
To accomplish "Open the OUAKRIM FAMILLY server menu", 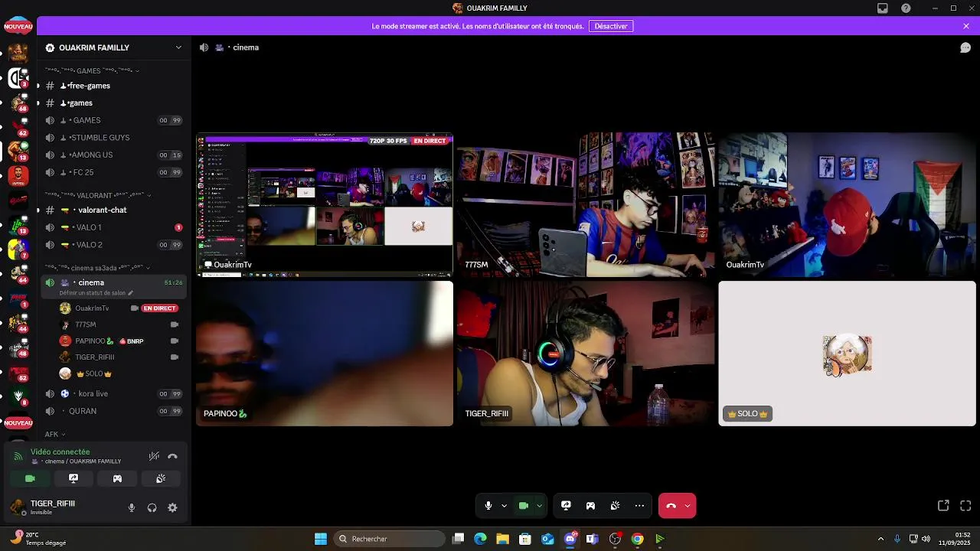I will point(114,47).
